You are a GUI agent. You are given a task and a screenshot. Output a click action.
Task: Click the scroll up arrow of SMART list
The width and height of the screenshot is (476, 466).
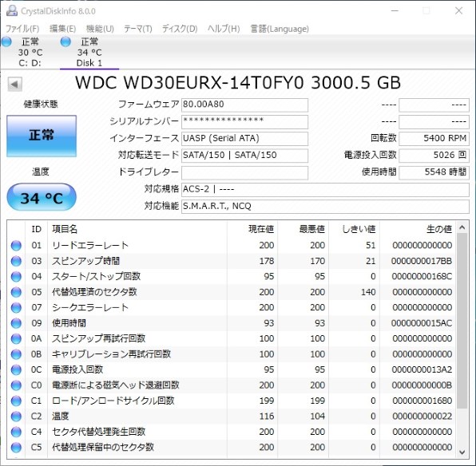click(x=462, y=227)
